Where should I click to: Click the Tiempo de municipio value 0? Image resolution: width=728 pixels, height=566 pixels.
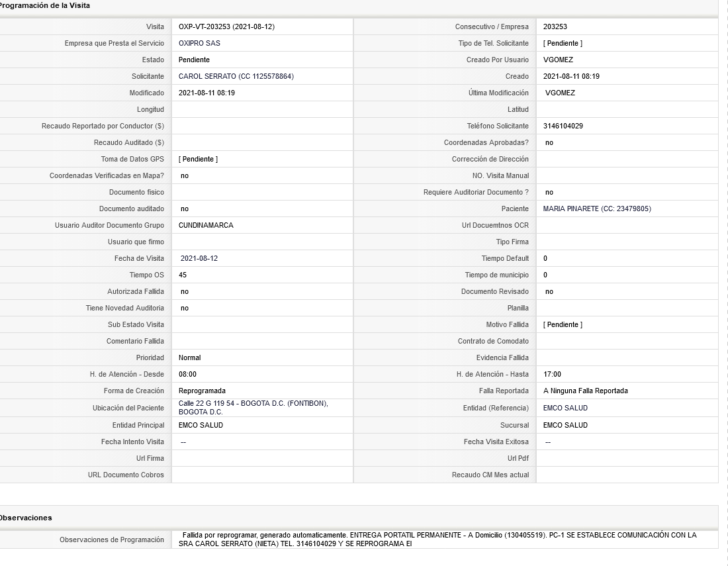pyautogui.click(x=545, y=275)
